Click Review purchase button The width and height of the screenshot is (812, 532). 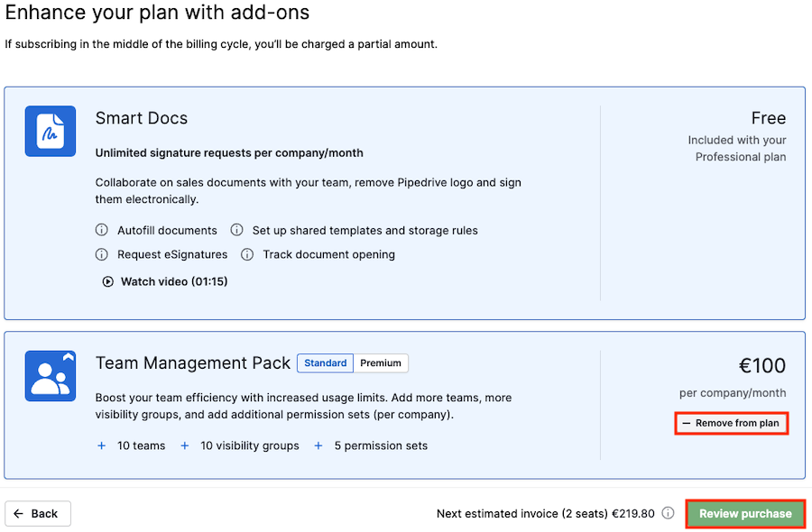tap(745, 514)
